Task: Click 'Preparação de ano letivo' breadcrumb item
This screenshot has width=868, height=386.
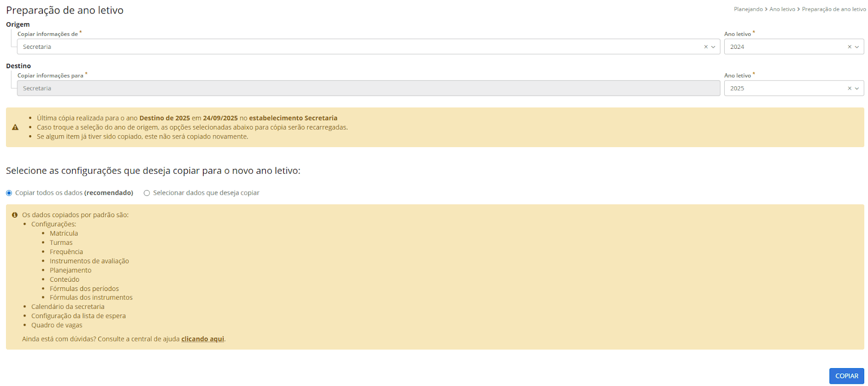Action: coord(834,9)
